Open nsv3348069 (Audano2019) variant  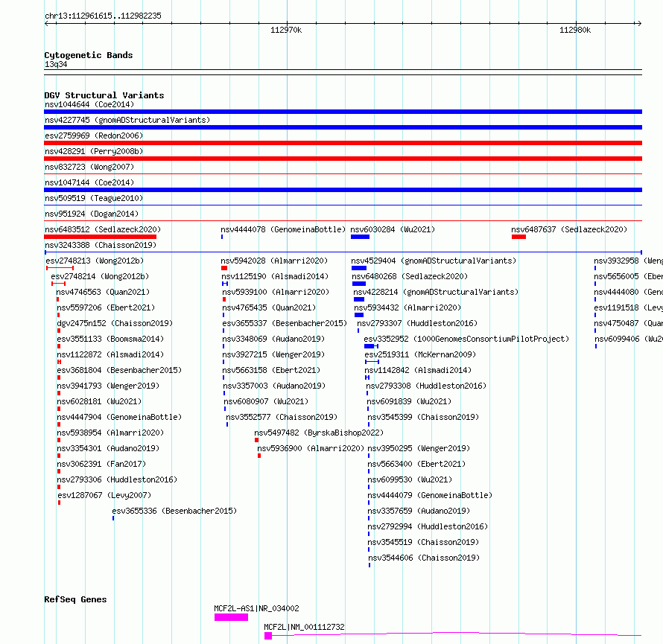[273, 339]
